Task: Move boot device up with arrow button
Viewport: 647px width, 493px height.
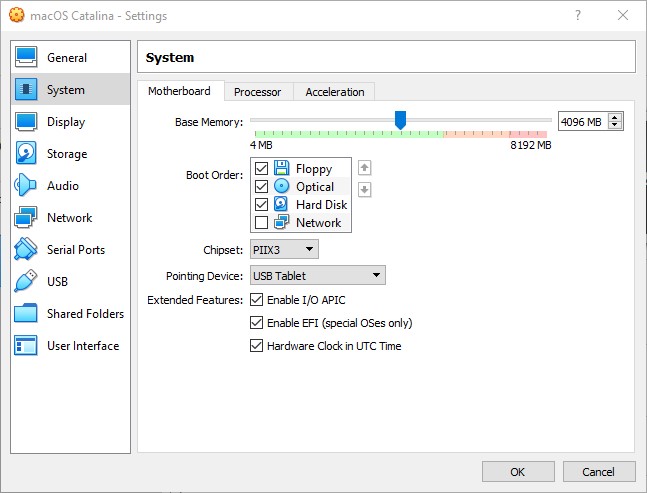Action: coord(364,167)
